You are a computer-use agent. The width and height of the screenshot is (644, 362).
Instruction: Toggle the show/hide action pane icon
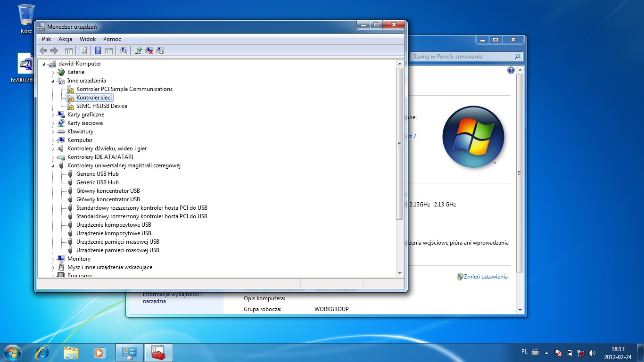pos(109,50)
